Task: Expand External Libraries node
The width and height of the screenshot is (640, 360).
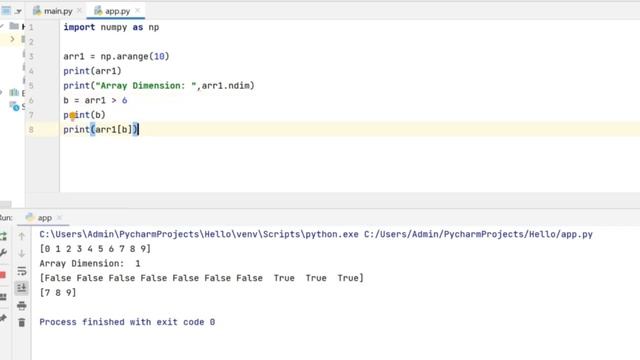Action: point(2,93)
